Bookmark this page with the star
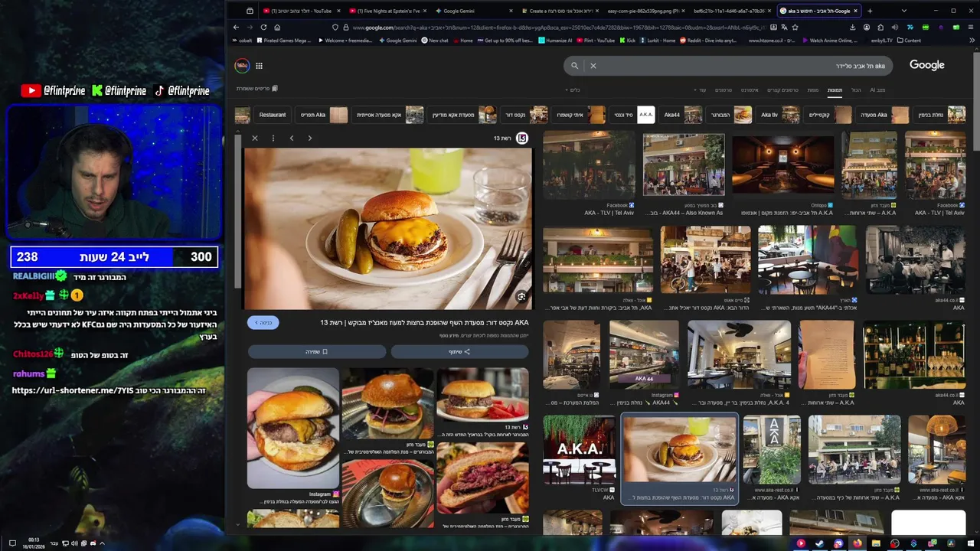 pyautogui.click(x=795, y=27)
